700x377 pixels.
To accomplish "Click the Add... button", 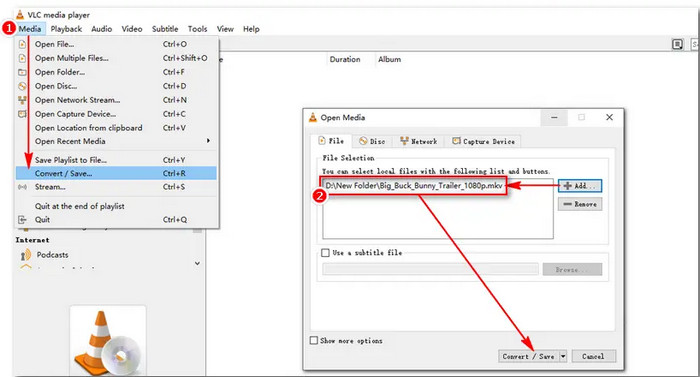I will (x=580, y=186).
